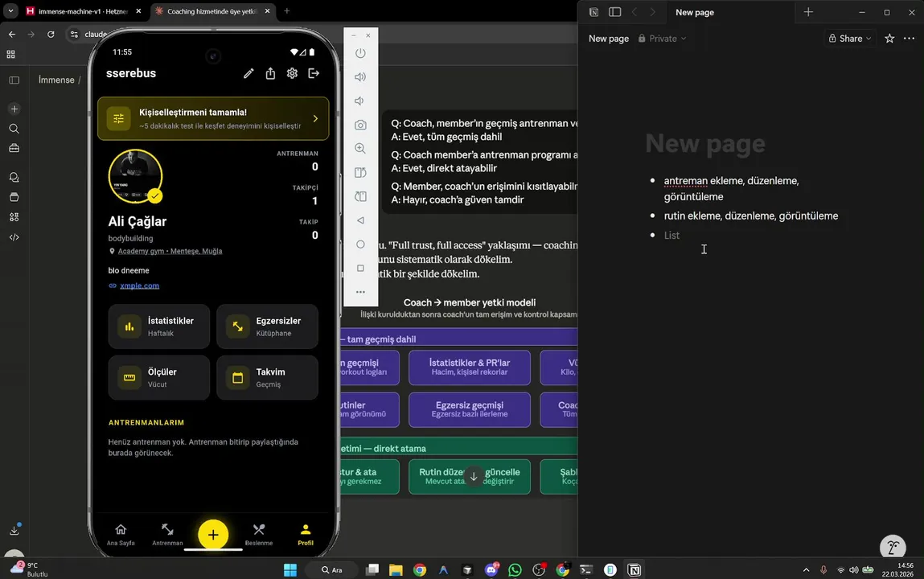Switch to Ana Sayfa tab in app
The width and height of the screenshot is (924, 579).
(120, 534)
